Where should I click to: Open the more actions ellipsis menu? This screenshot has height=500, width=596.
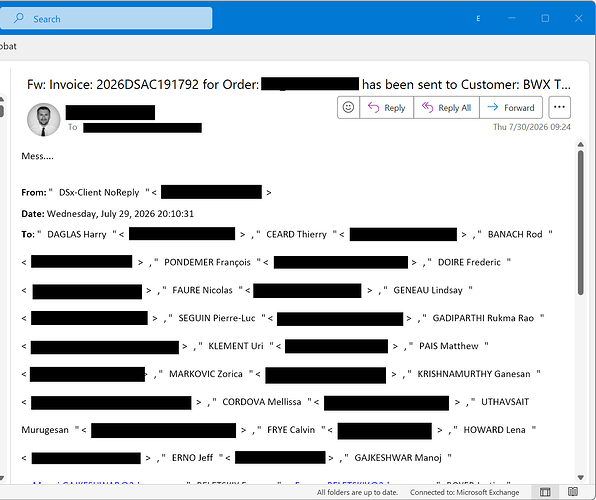[x=559, y=108]
